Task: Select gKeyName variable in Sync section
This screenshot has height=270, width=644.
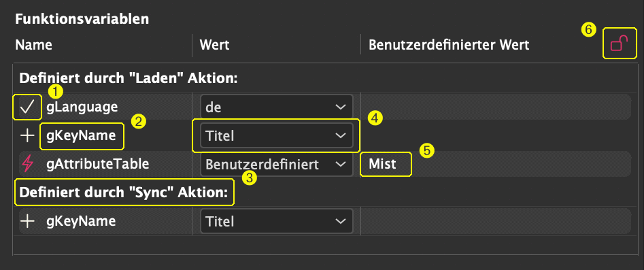Action: pos(81,222)
